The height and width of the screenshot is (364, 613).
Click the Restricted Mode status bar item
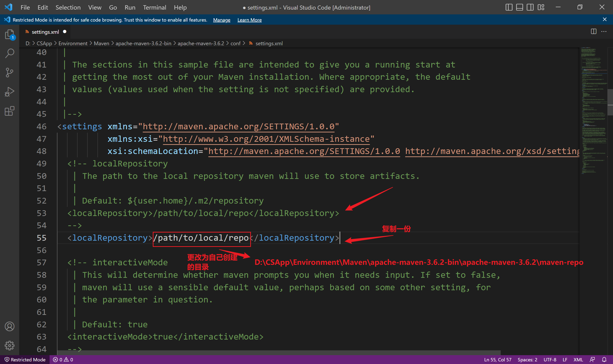[x=25, y=360]
